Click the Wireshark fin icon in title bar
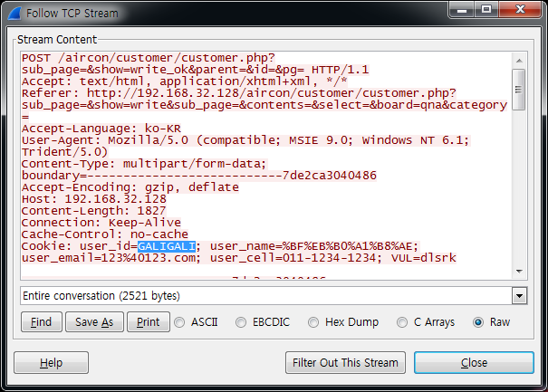 [x=14, y=14]
